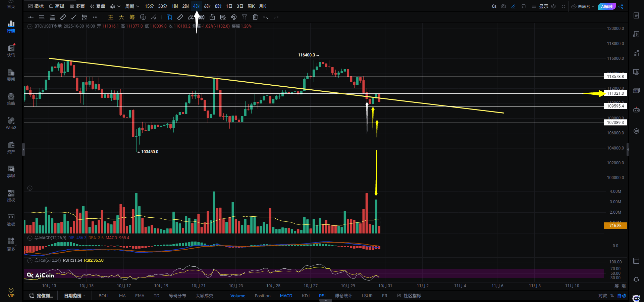Click the layout panel icon on right sidebar

coord(636,261)
